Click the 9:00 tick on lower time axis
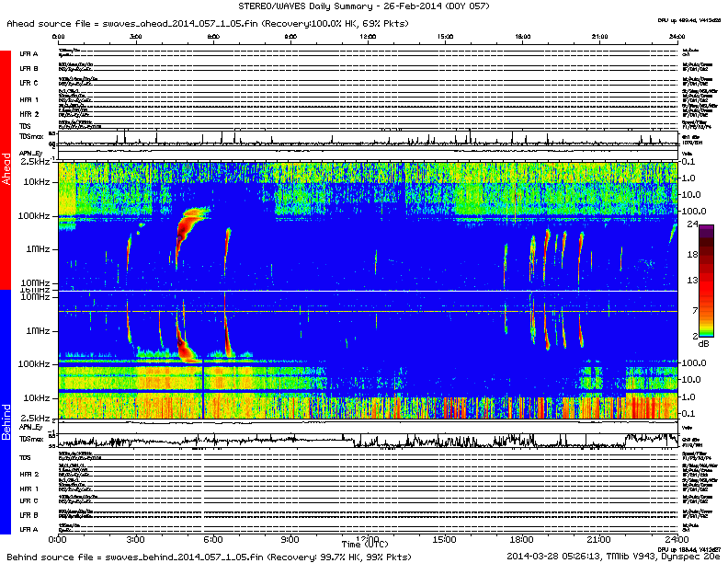 [290, 540]
